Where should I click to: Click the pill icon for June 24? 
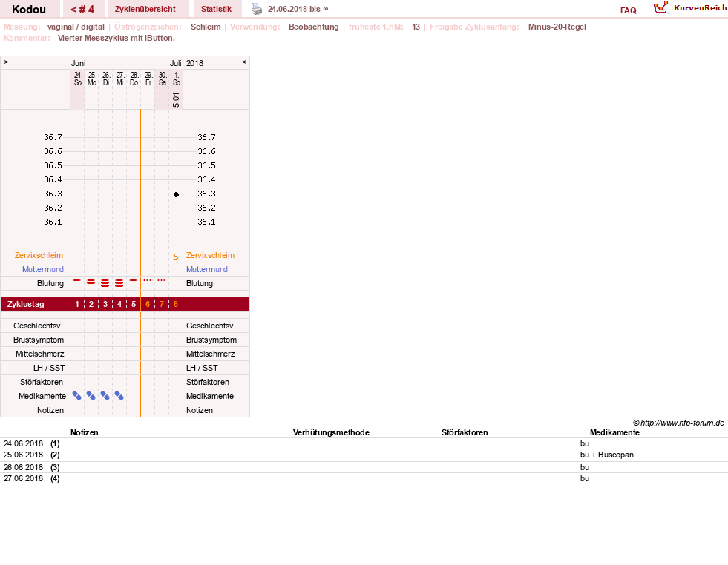click(x=77, y=396)
